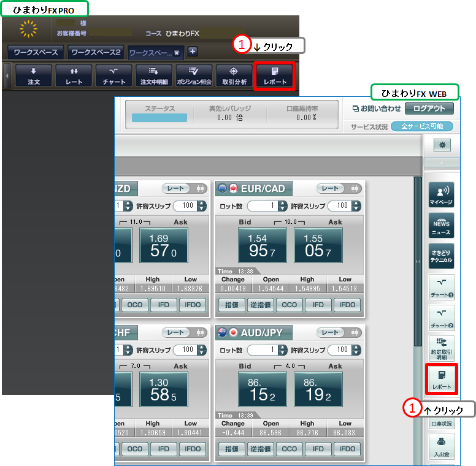Image resolution: width=476 pixels, height=466 pixels.
Task: Add a new workspace with plus button
Action: (x=193, y=52)
